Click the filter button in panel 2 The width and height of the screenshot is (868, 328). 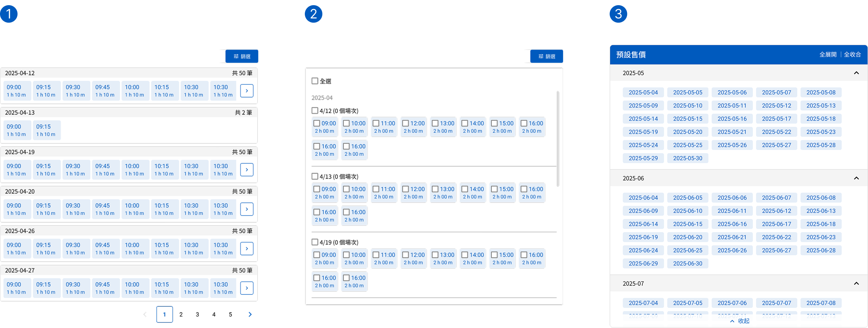point(546,56)
